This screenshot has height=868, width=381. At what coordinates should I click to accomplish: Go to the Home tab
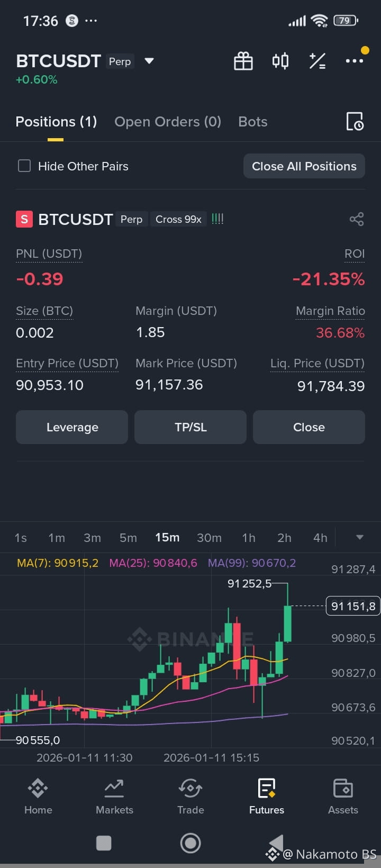[38, 796]
